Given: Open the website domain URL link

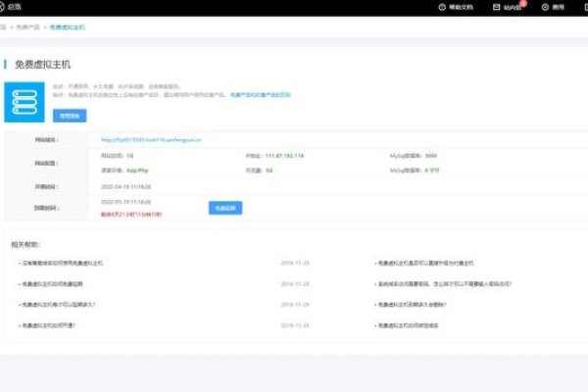Looking at the screenshot, I should 151,140.
